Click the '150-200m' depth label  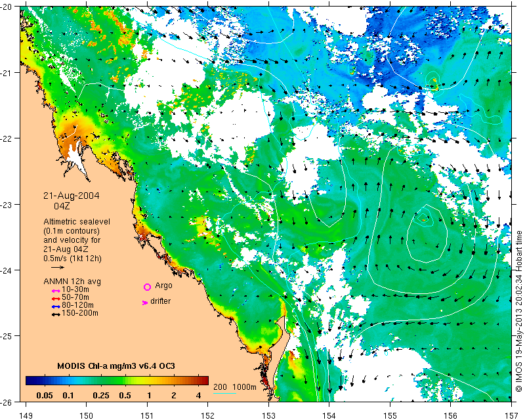(80, 313)
